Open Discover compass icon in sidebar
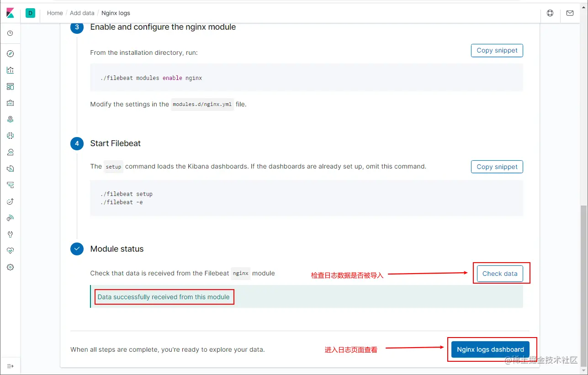This screenshot has width=588, height=375. pos(10,54)
